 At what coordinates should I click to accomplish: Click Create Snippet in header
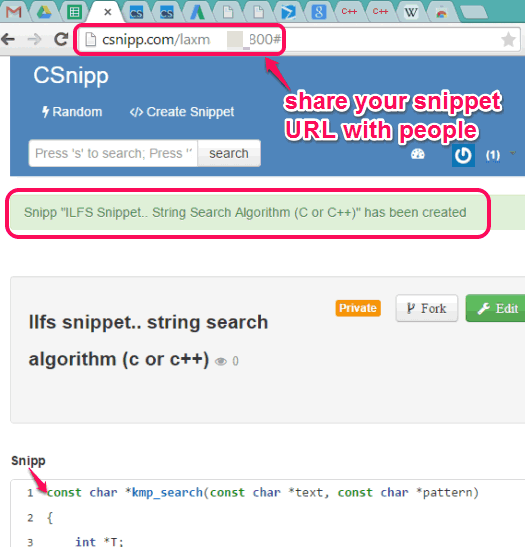(182, 112)
